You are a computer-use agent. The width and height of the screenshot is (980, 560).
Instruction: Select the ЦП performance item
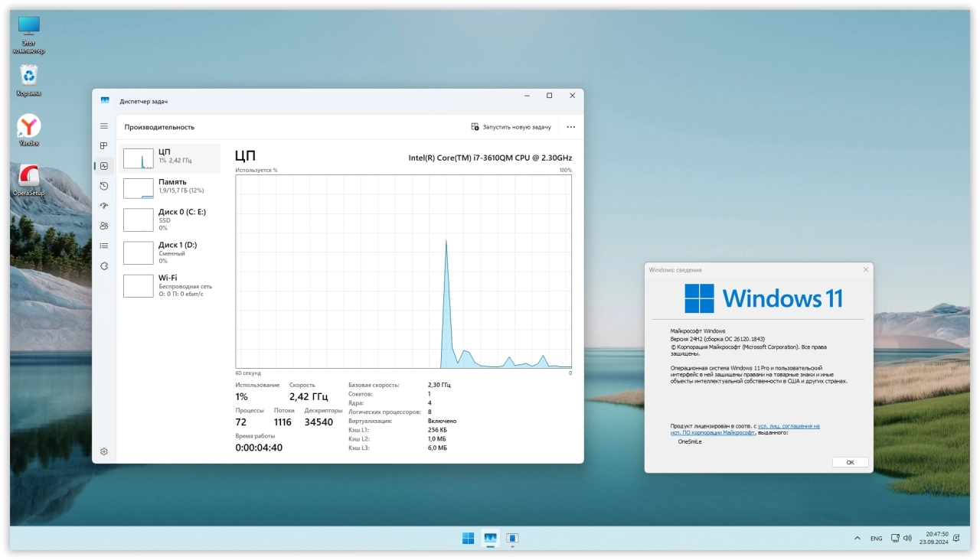click(x=169, y=158)
